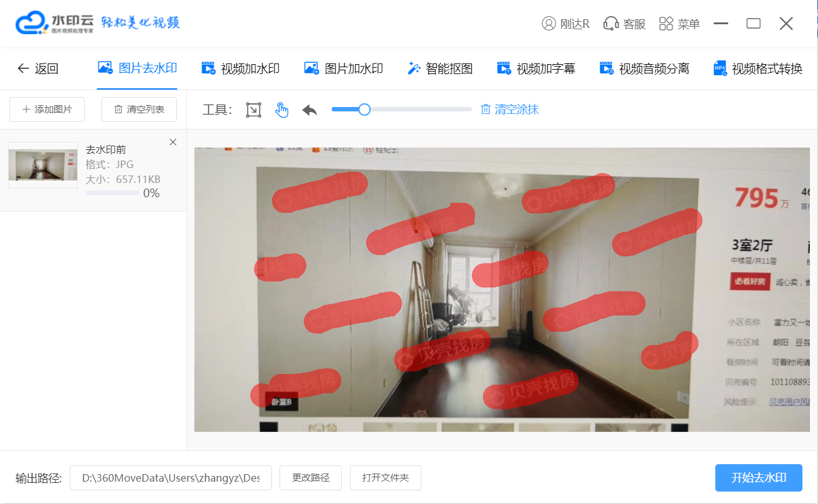Click the 菜单 label

click(x=689, y=24)
